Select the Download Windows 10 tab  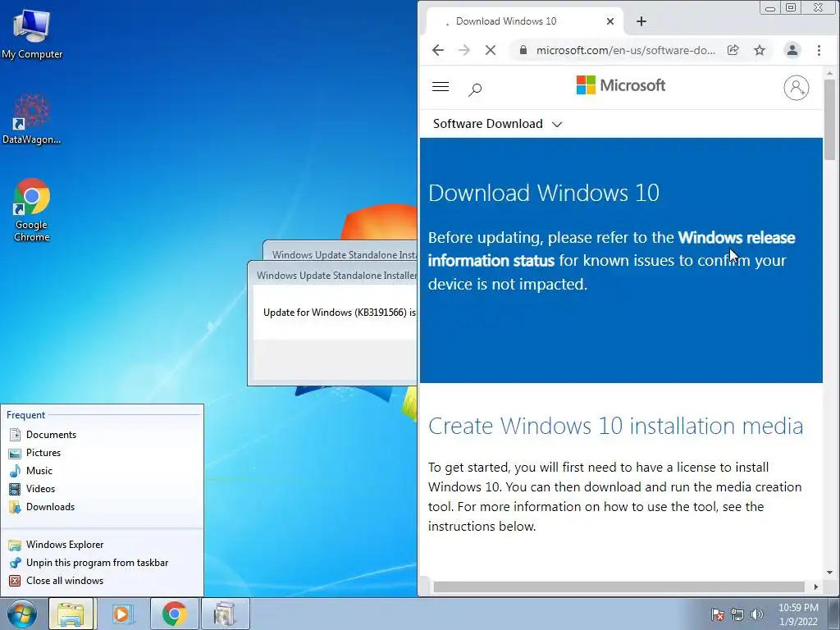(x=525, y=21)
